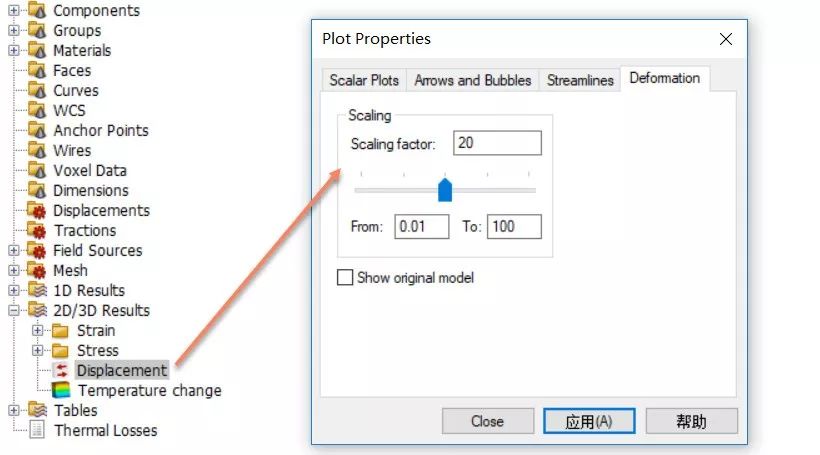Open the Arrows and Bubbles tab

(473, 80)
